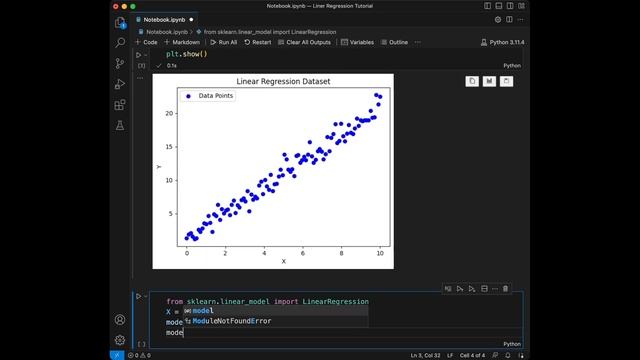This screenshot has width=640, height=360.
Task: Click Cell 4 of 4 in status bar
Action: tap(472, 355)
